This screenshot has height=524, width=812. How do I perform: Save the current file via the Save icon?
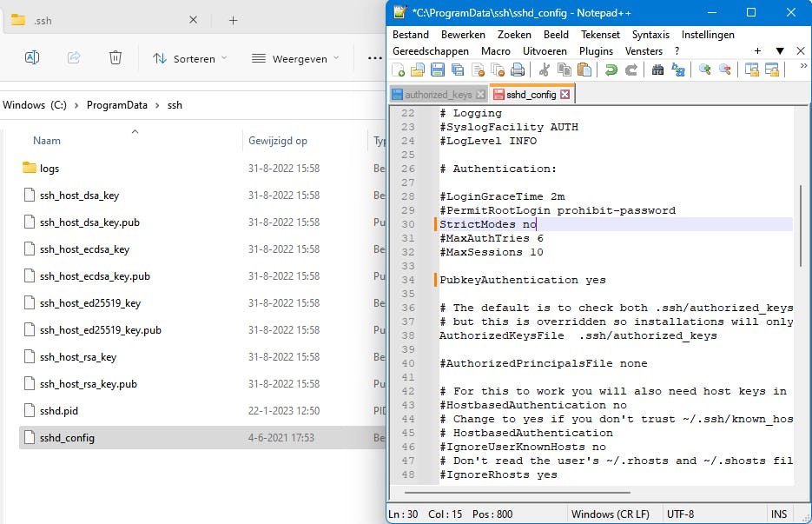click(x=438, y=70)
